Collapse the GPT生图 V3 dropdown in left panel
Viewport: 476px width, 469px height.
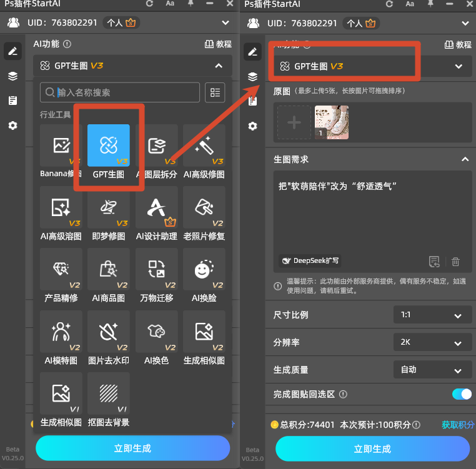[219, 66]
